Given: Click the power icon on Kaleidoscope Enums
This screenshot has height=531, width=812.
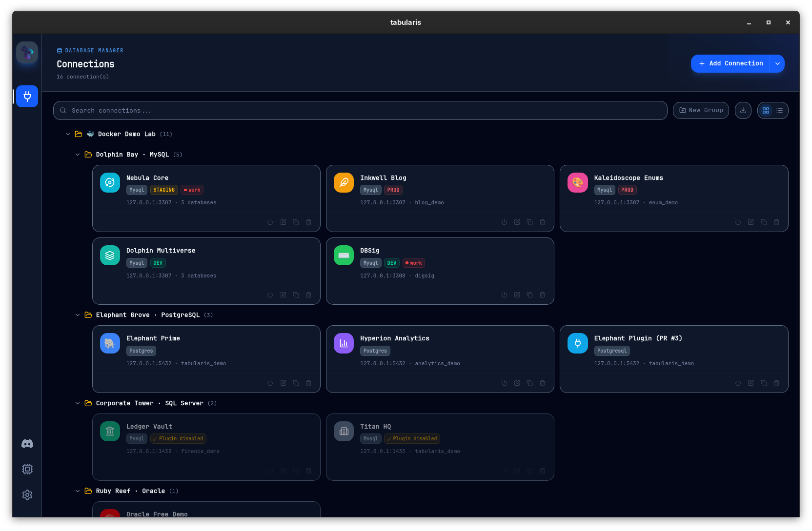Looking at the screenshot, I should coord(738,222).
